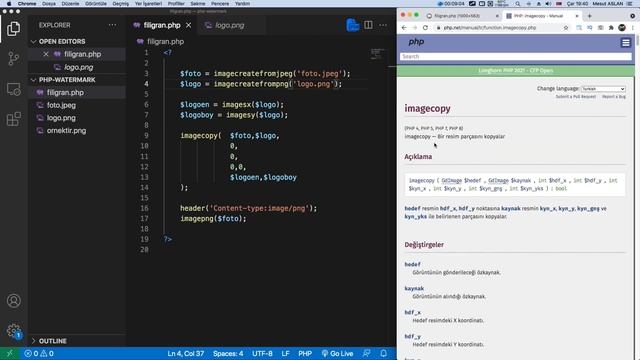Open a new Chrome tab
640x360 pixels.
click(589, 16)
